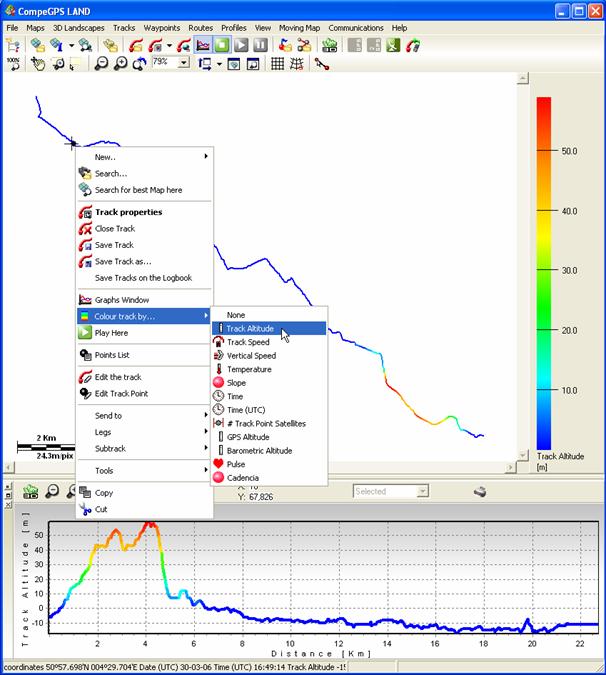606x675 pixels.
Task: Click status bar coordinates text
Action: coord(174,667)
